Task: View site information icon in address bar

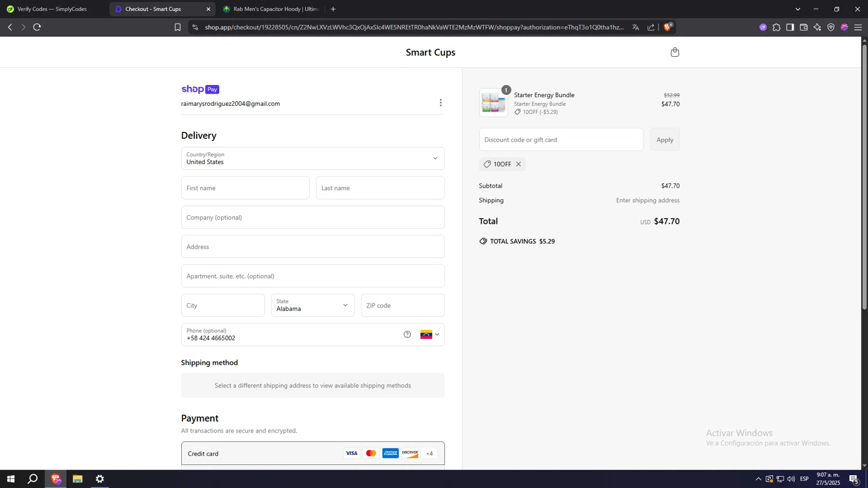Action: pos(195,27)
